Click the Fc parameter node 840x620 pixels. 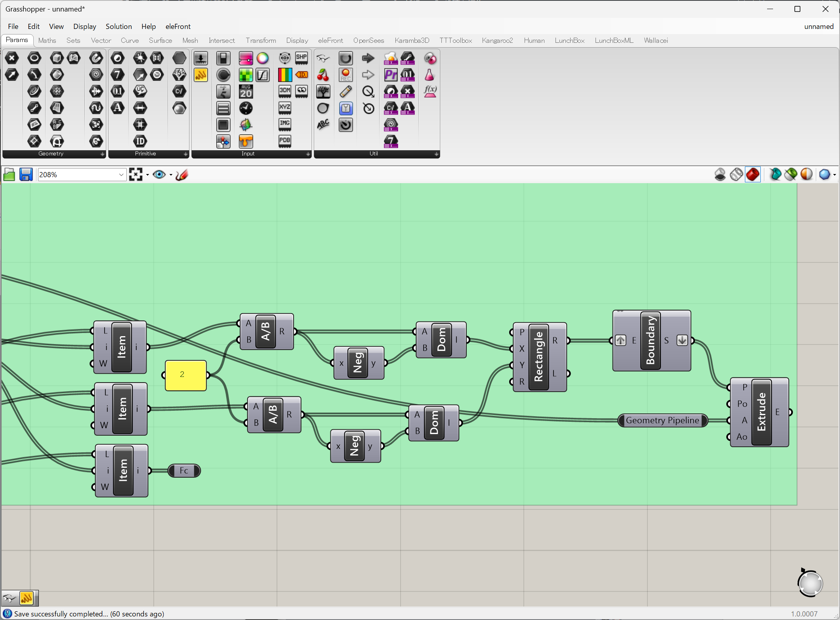coord(184,471)
